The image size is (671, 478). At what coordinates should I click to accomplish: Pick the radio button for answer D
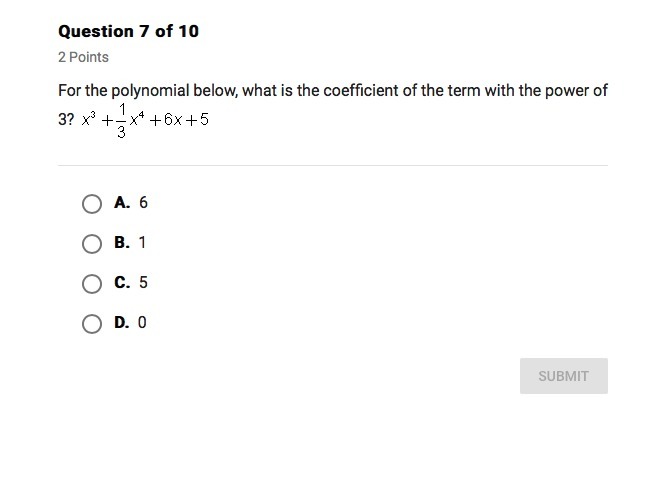(92, 323)
